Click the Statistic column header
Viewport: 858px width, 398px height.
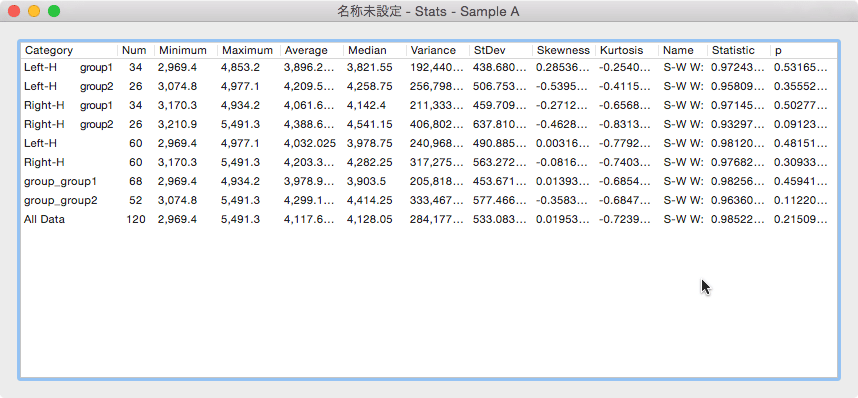[739, 50]
